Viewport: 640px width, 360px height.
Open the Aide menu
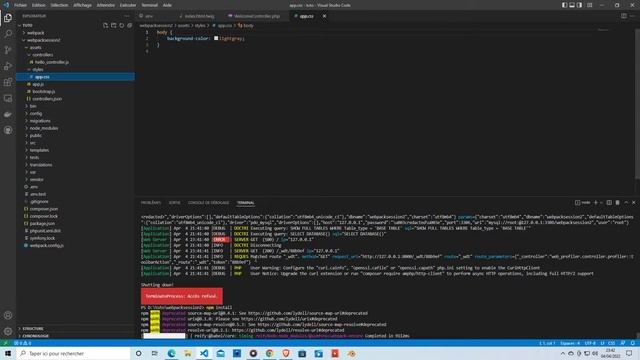coord(167,5)
